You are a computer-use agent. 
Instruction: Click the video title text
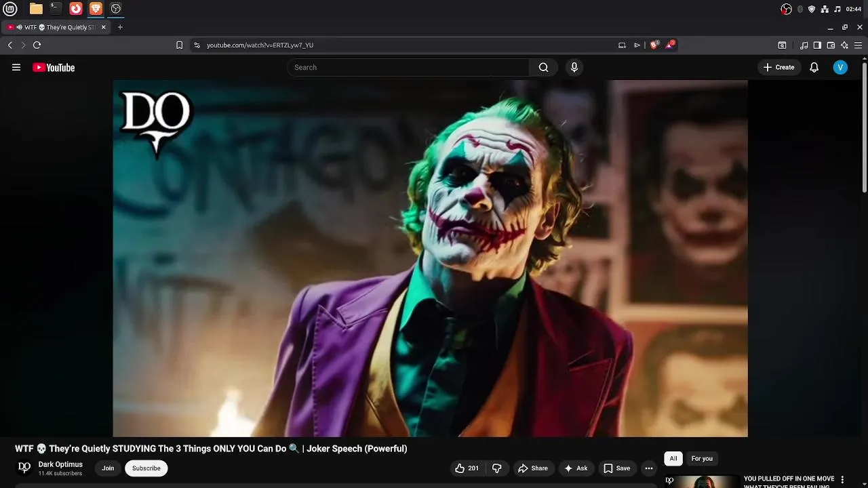point(211,449)
